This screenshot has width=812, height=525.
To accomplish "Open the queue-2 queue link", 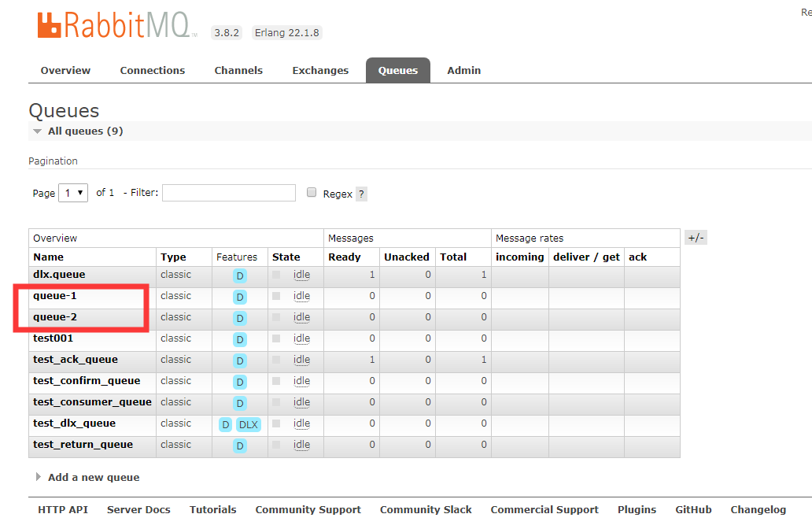I will (55, 317).
